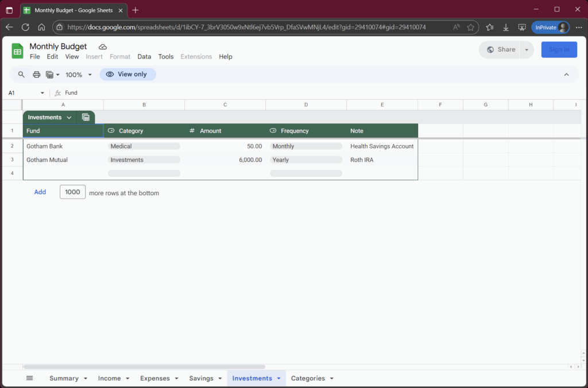The image size is (588, 388).
Task: Open the Edit menu
Action: (52, 57)
